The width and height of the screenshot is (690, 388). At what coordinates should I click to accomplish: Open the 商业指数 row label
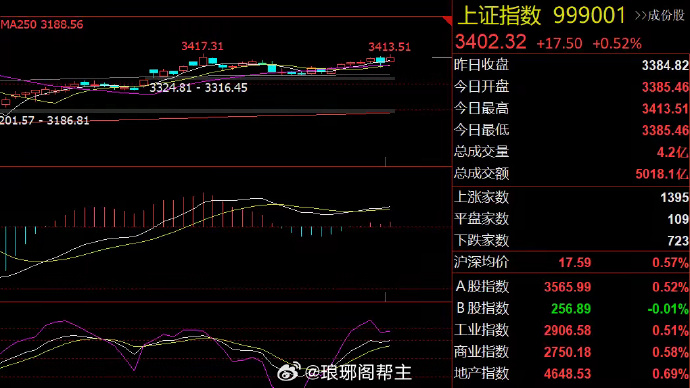point(481,351)
